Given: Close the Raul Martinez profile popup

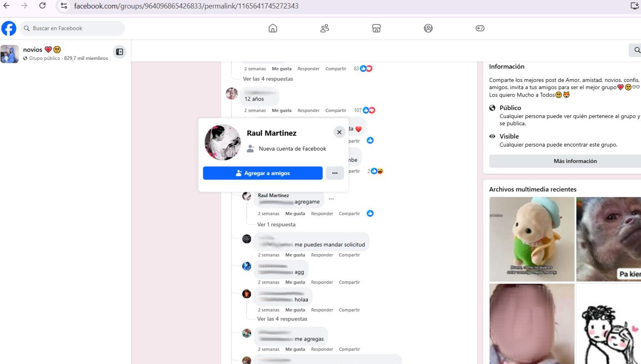Looking at the screenshot, I should [339, 132].
